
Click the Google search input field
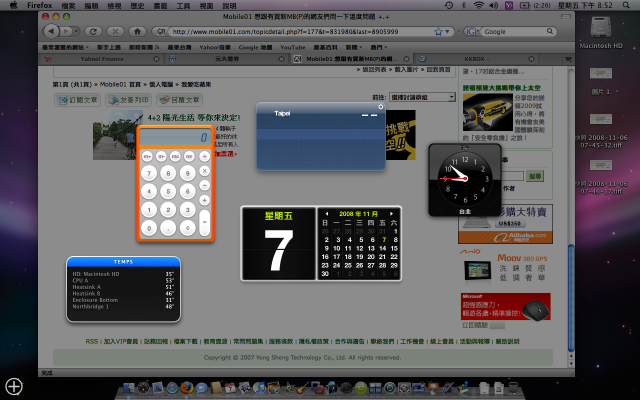pos(514,31)
